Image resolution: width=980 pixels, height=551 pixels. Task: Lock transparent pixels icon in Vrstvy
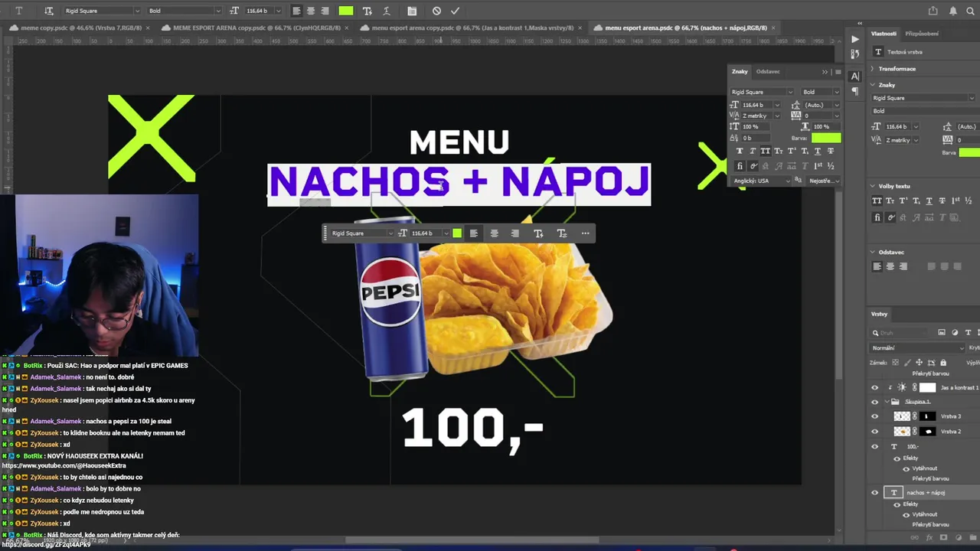(x=896, y=363)
